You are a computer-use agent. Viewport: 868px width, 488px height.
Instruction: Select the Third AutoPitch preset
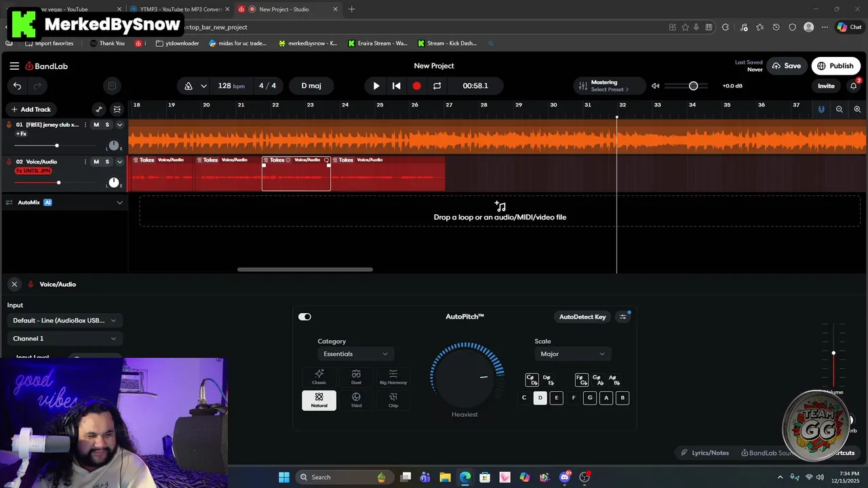click(x=356, y=400)
